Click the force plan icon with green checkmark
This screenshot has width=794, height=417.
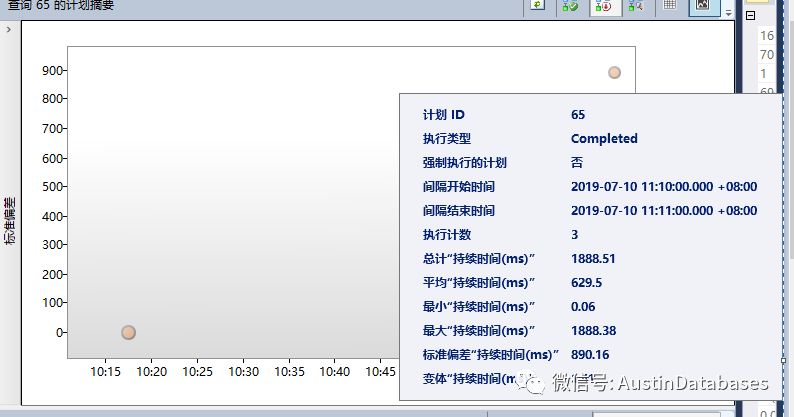570,6
